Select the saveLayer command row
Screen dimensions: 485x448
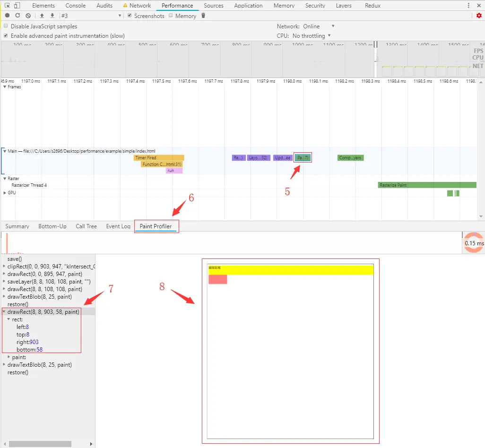[x=49, y=282]
